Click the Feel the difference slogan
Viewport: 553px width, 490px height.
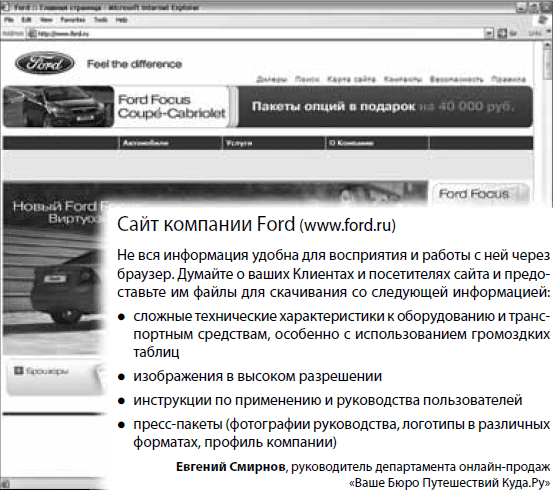coord(134,64)
